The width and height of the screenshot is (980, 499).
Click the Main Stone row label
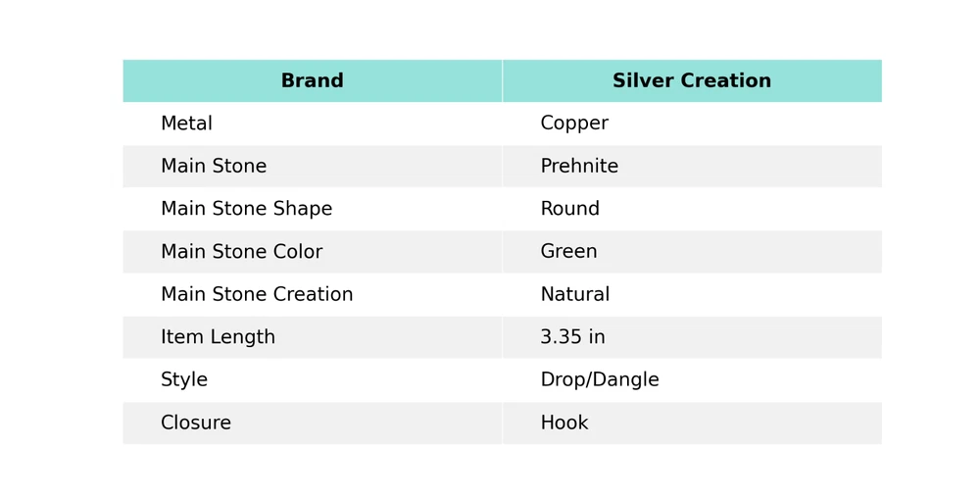pyautogui.click(x=213, y=167)
